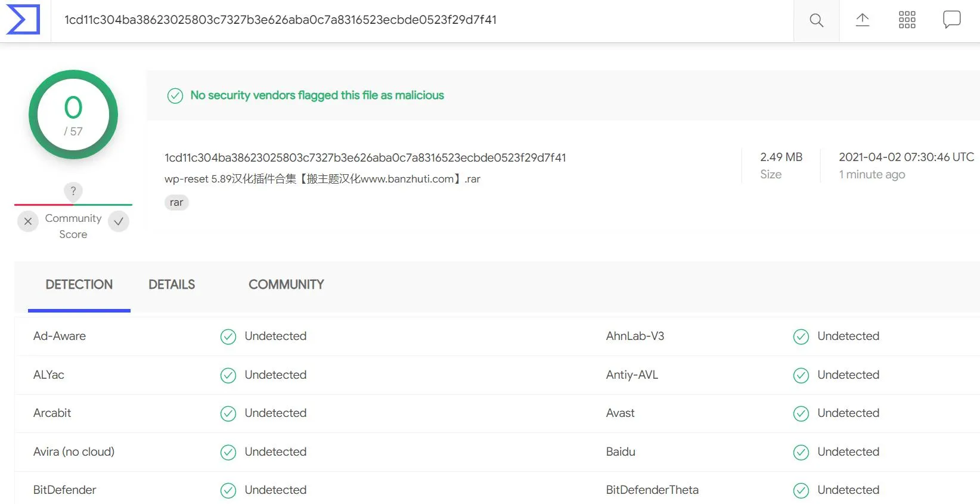Click the Baidu vendor name
Viewport: 980px width, 504px height.
(621, 452)
